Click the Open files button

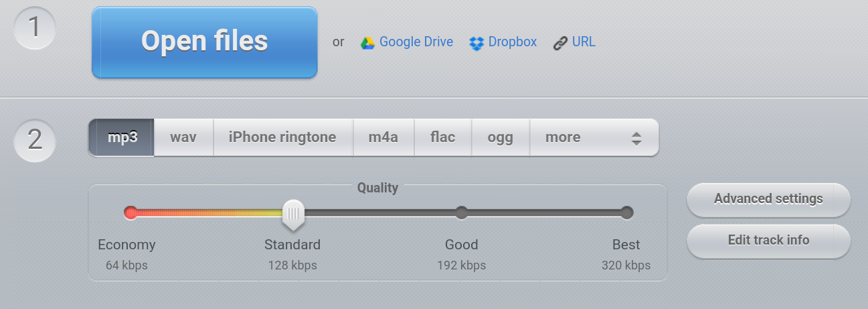click(x=204, y=42)
